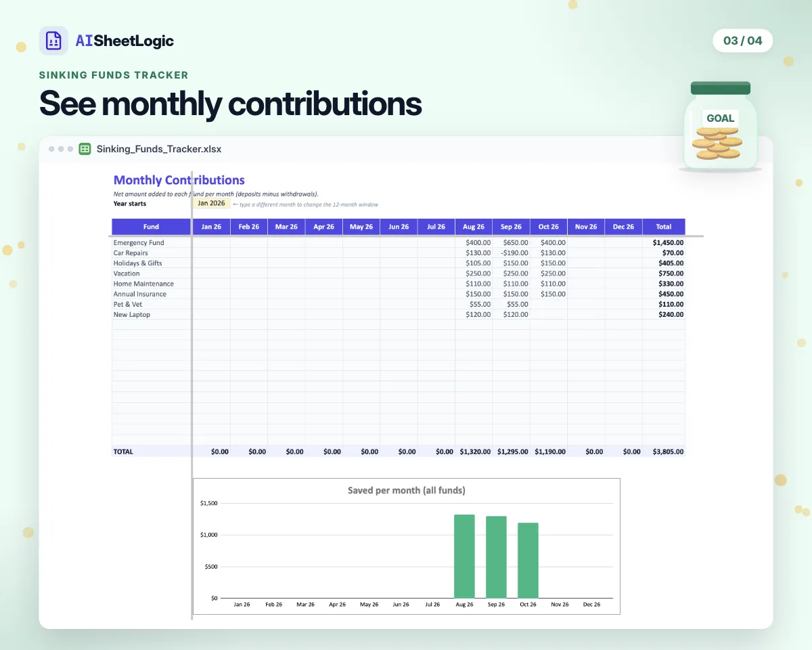Click the Holidays & Gifts row label
812x650 pixels.
click(138, 263)
